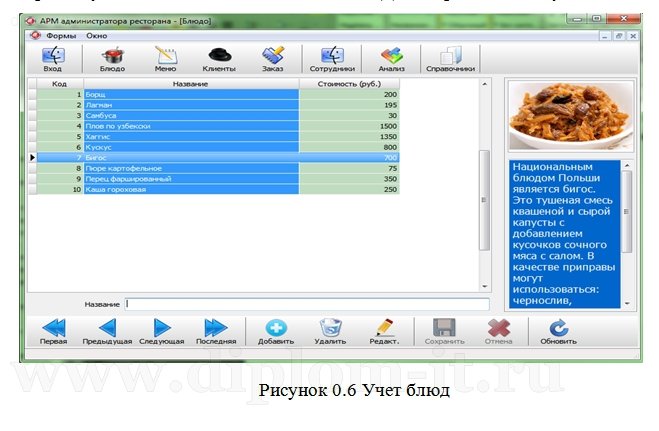
Task: Click the child window icon beside Формы
Action: [x=35, y=36]
